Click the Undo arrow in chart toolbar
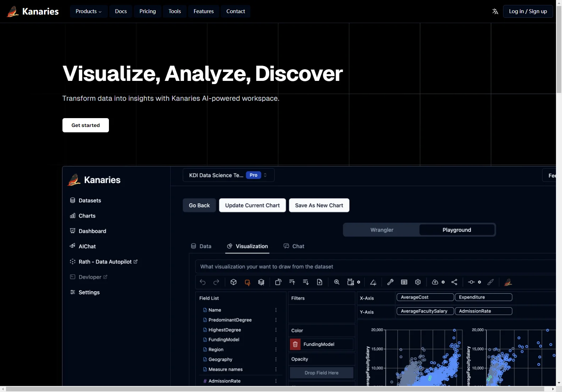Image resolution: width=562 pixels, height=392 pixels. [203, 282]
